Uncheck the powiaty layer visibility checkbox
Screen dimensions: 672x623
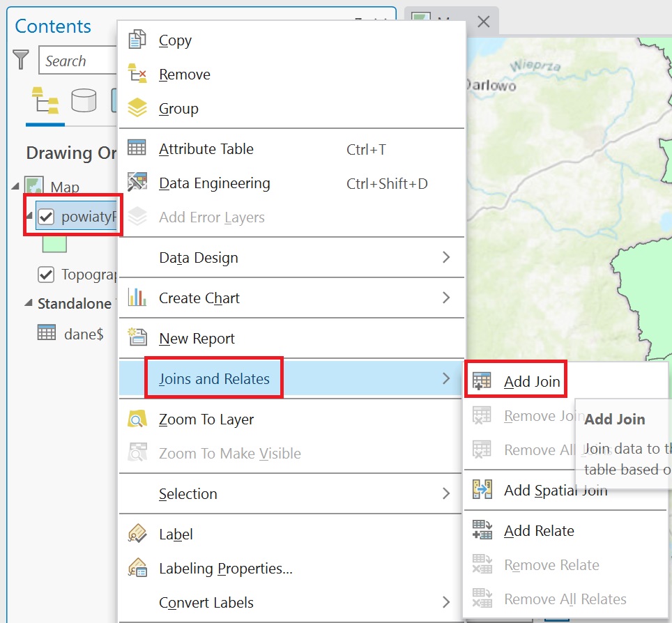tap(46, 217)
